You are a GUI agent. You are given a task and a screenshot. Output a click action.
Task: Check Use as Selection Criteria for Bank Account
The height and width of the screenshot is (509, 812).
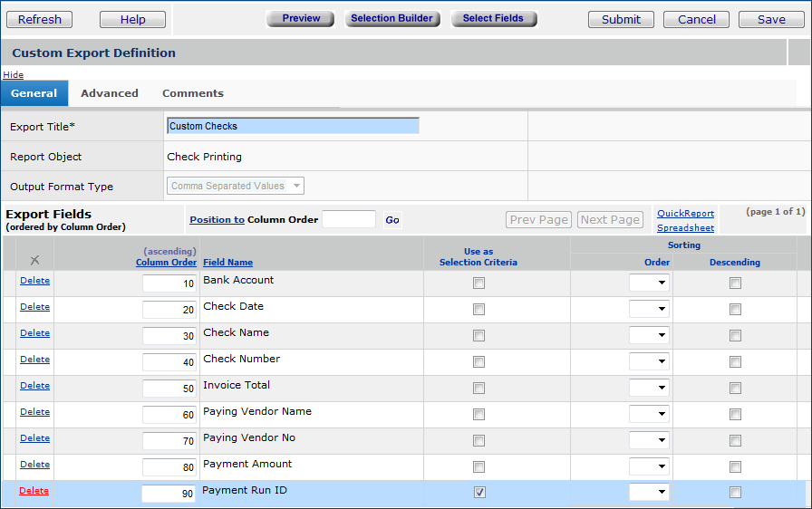click(x=478, y=283)
